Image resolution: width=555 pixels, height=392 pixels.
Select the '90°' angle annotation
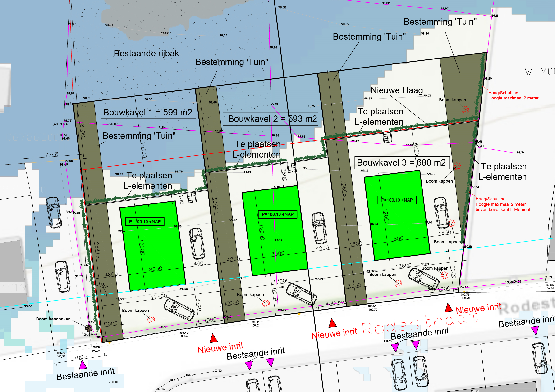(104, 286)
